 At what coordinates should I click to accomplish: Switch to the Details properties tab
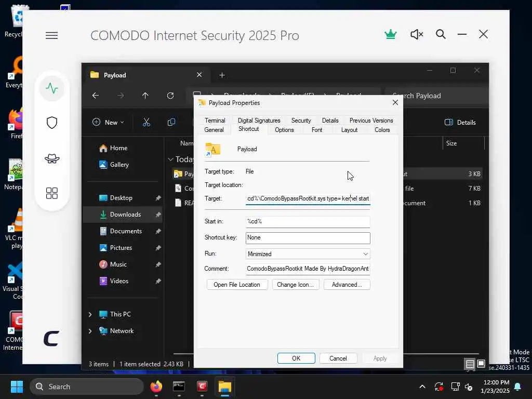pyautogui.click(x=330, y=121)
